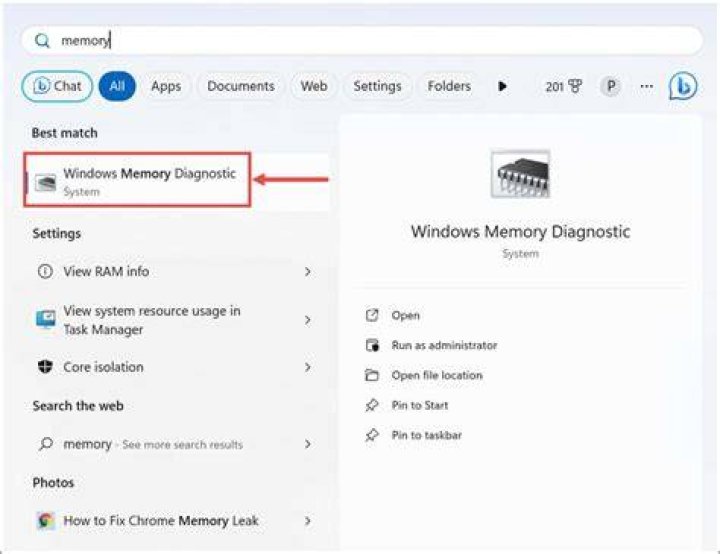Click the info icon beside View RAM info
Image resolution: width=720 pixels, height=554 pixels.
click(45, 271)
